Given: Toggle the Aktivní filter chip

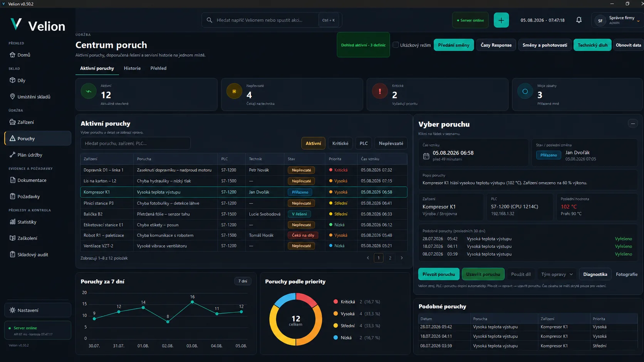Looking at the screenshot, I should 313,143.
